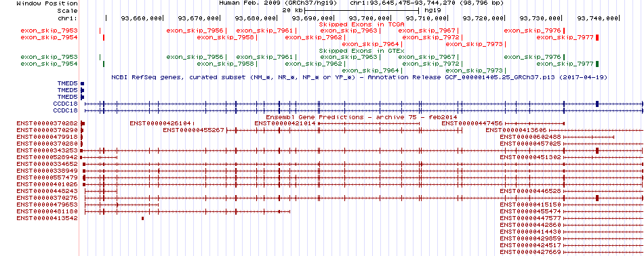Click Ensembl label ENST00000447577
The width and height of the screenshot is (644, 256).
tap(531, 218)
